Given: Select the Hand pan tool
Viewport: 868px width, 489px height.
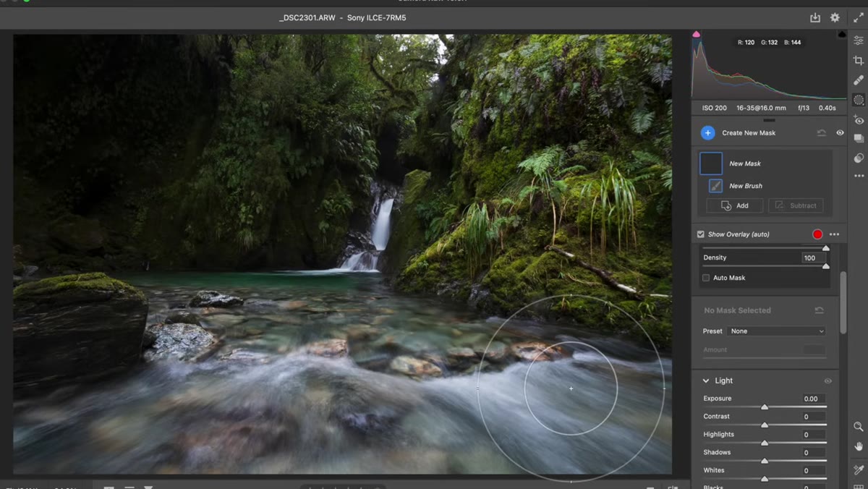Looking at the screenshot, I should [x=859, y=447].
